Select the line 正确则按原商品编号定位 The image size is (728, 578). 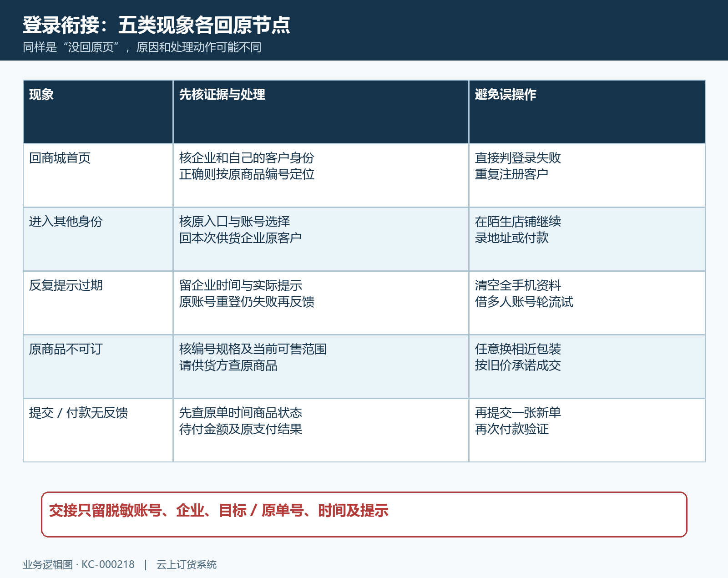247,174
